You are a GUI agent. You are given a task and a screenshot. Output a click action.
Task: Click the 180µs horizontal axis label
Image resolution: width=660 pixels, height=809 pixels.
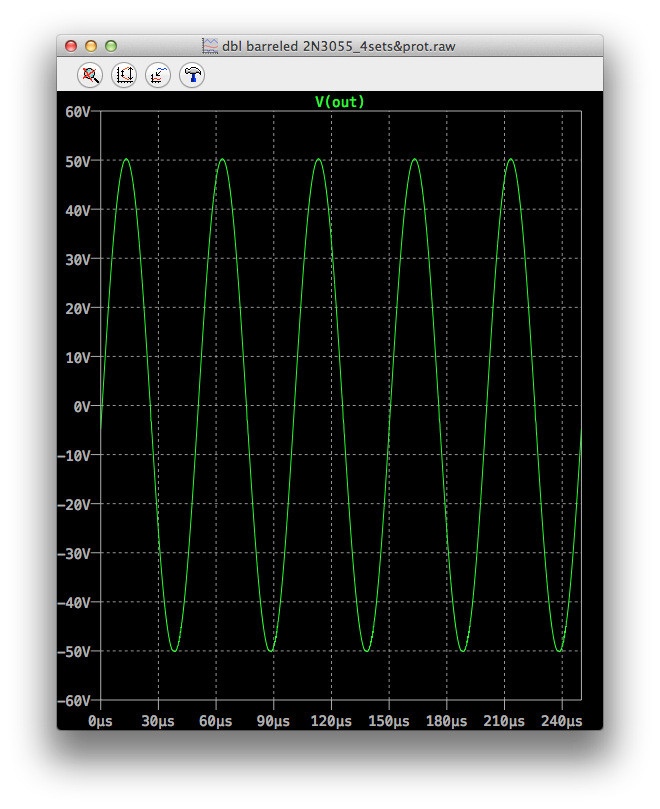click(446, 721)
